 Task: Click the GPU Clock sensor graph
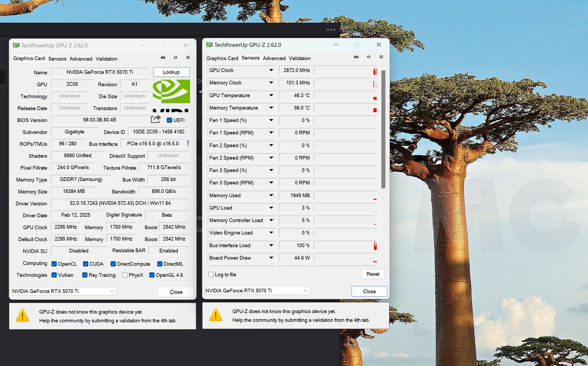[x=345, y=70]
